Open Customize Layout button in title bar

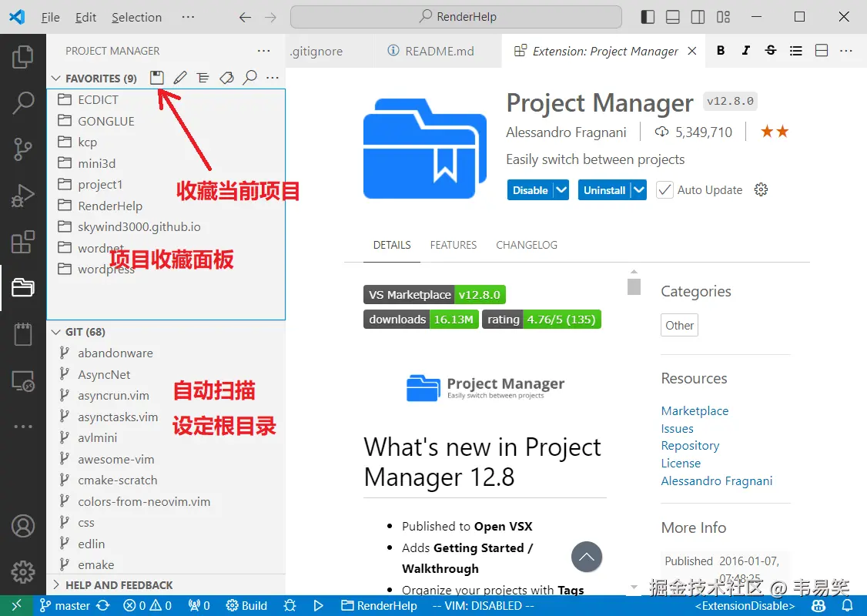point(723,17)
